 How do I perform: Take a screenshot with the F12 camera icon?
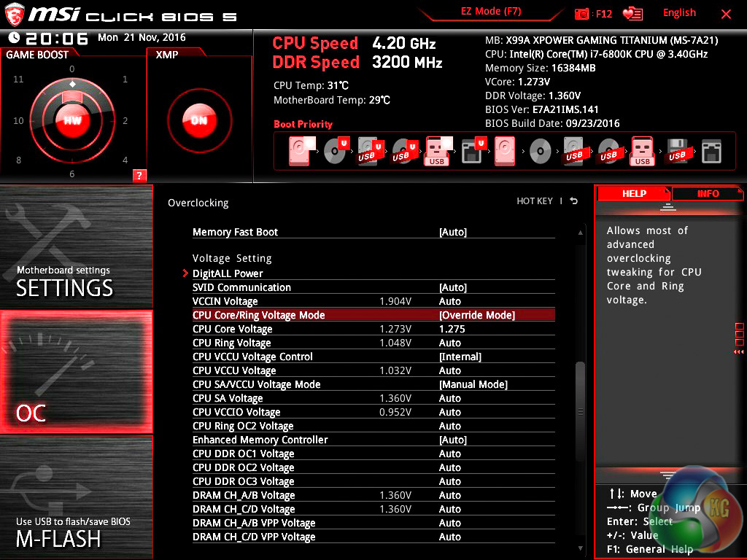click(581, 14)
